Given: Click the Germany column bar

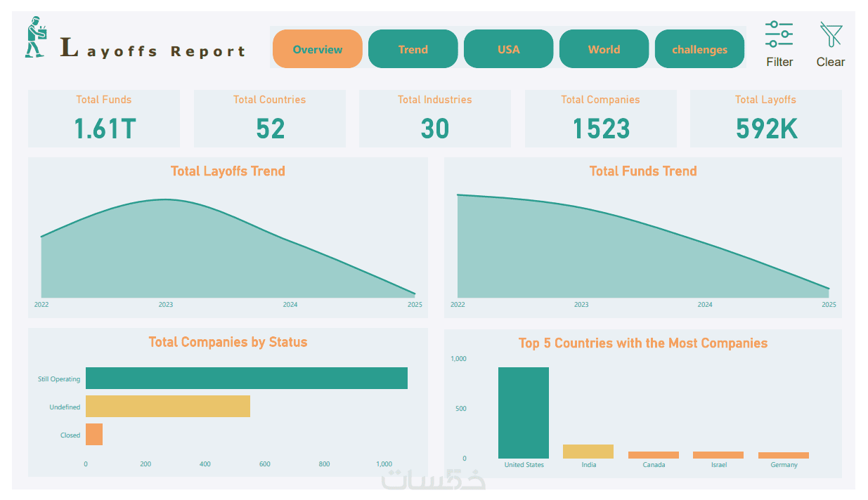Looking at the screenshot, I should pos(784,455).
